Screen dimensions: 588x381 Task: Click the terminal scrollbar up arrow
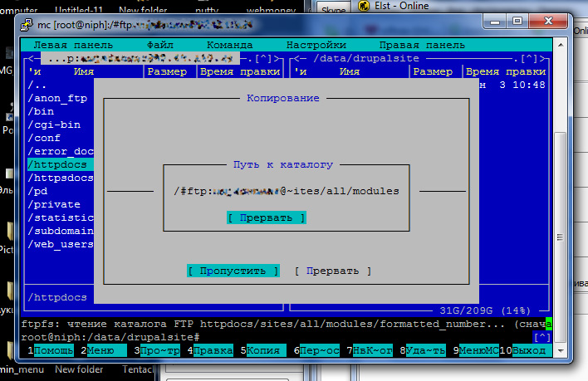[561, 45]
